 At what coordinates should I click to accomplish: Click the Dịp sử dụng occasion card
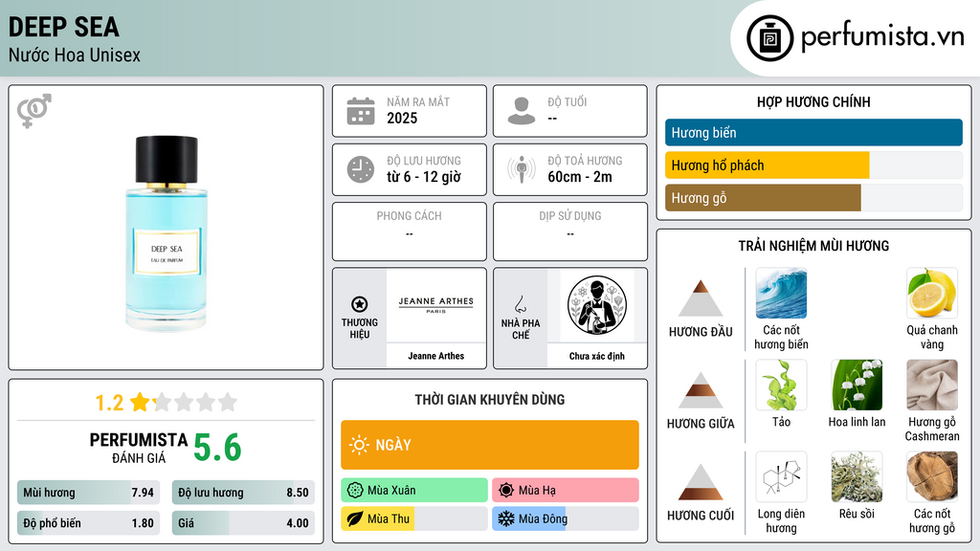coord(570,231)
